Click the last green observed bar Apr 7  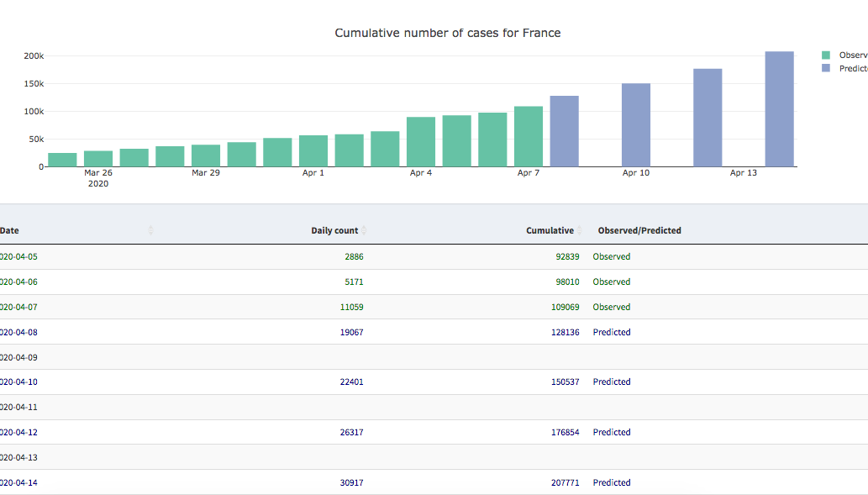[x=529, y=136]
